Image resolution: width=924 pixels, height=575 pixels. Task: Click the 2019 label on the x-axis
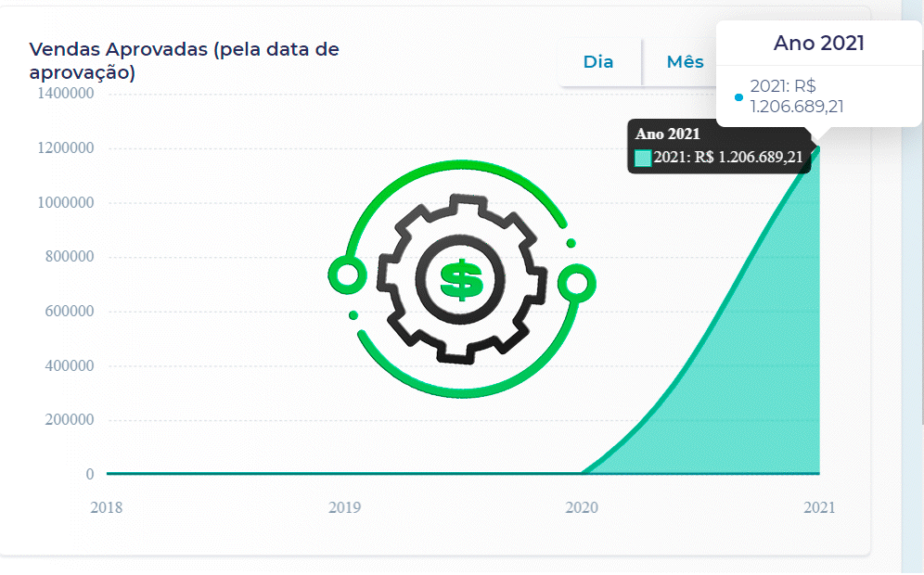344,507
